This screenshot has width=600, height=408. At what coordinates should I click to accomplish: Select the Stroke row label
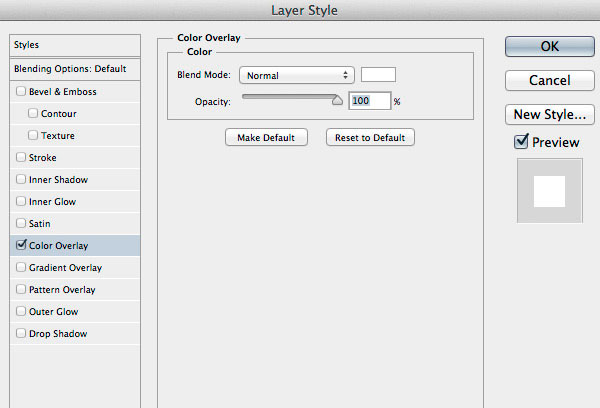pos(42,158)
